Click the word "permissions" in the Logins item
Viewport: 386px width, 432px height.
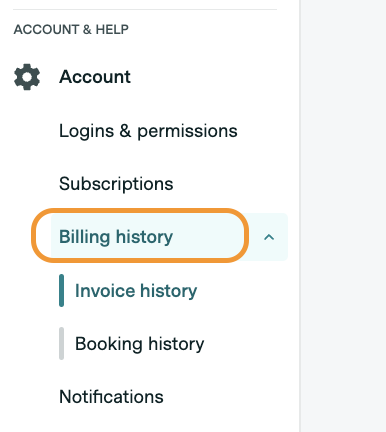click(187, 132)
